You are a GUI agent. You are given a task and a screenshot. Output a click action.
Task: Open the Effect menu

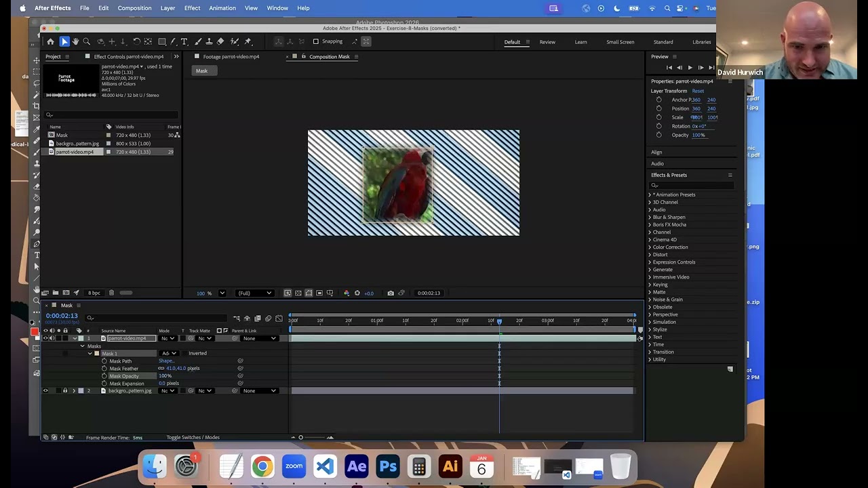click(x=192, y=8)
